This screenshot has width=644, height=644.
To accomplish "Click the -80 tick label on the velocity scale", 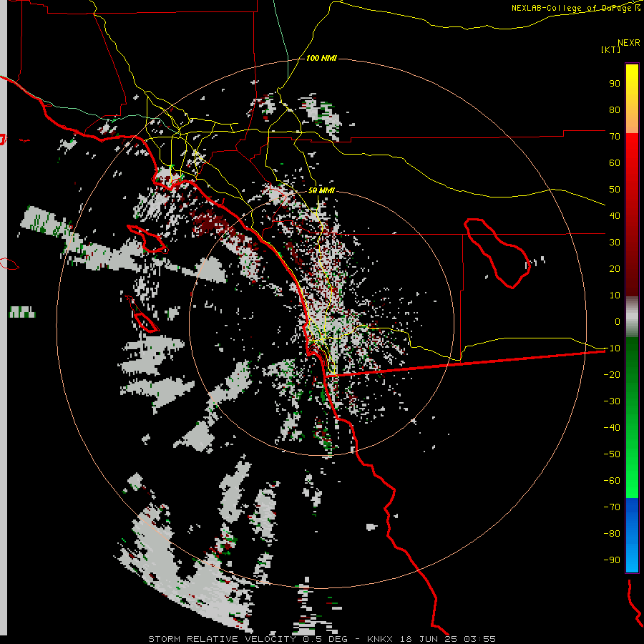I will (x=612, y=534).
